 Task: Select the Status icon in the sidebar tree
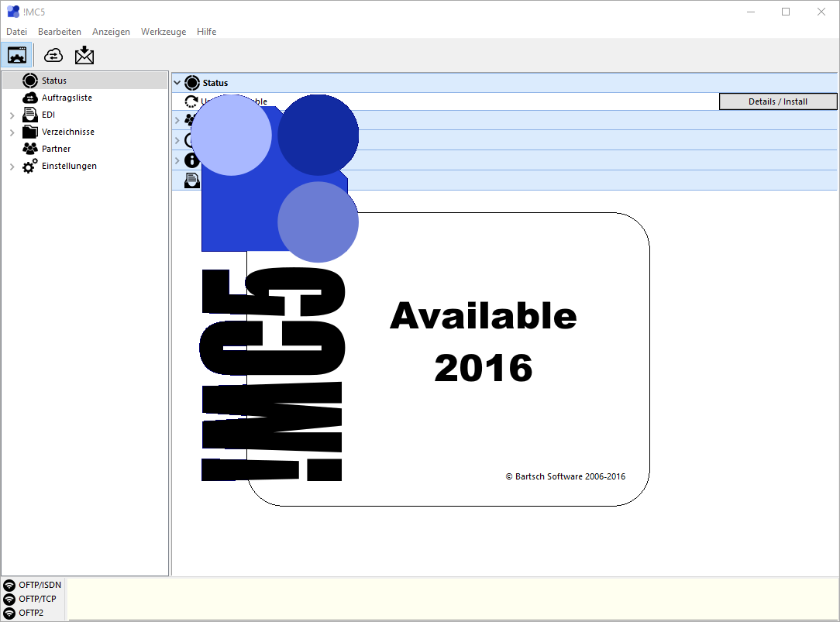coord(30,81)
